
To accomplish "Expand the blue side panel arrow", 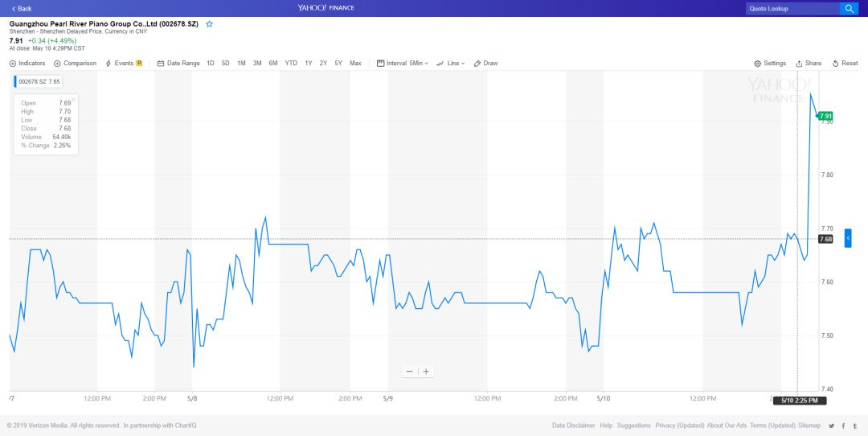I will pos(848,238).
